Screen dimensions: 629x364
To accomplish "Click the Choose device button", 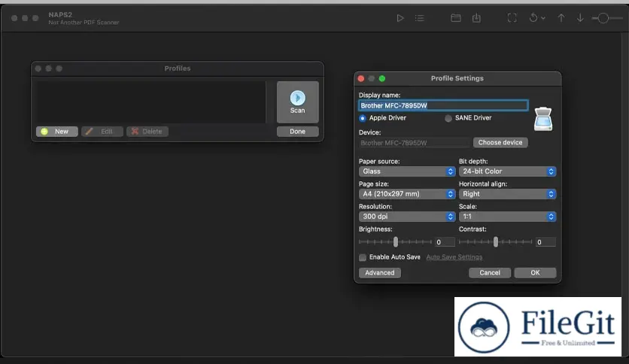I will (x=500, y=142).
